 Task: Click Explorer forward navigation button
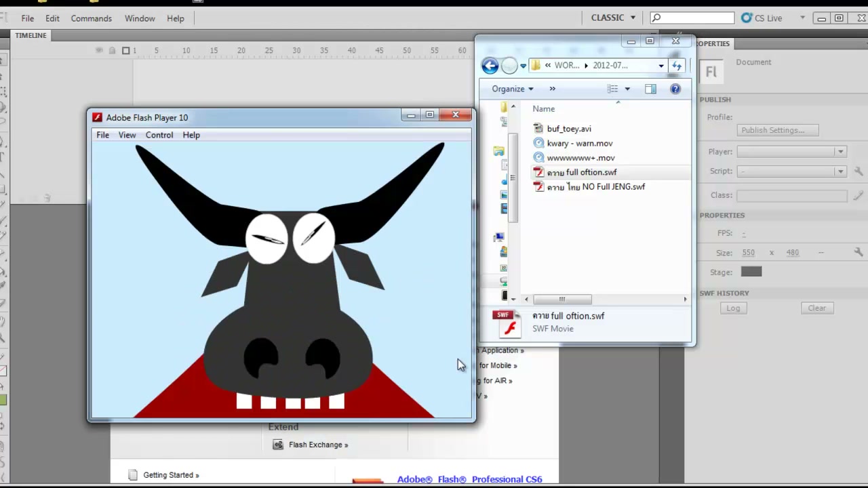tap(509, 65)
